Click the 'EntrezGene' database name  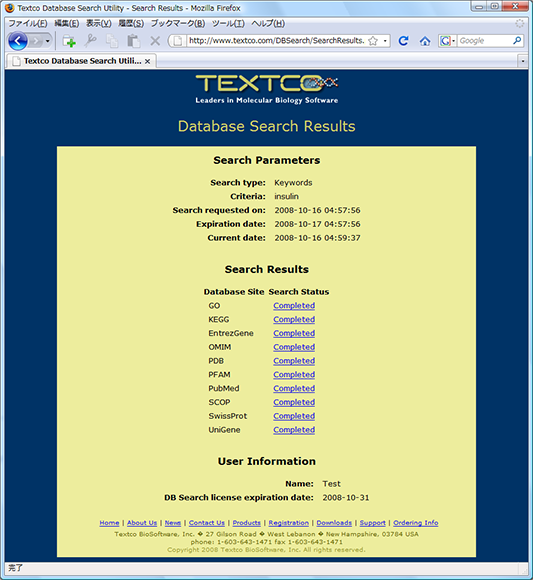pos(231,333)
